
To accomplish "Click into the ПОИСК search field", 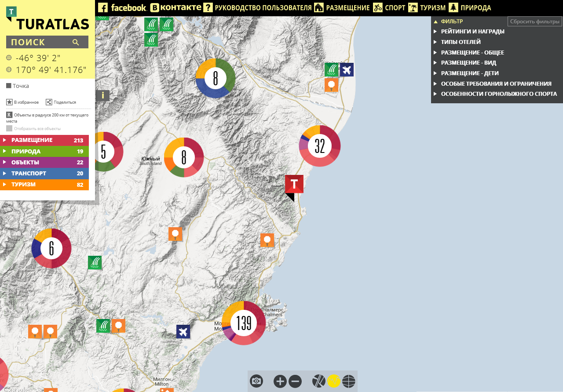I will (x=47, y=42).
